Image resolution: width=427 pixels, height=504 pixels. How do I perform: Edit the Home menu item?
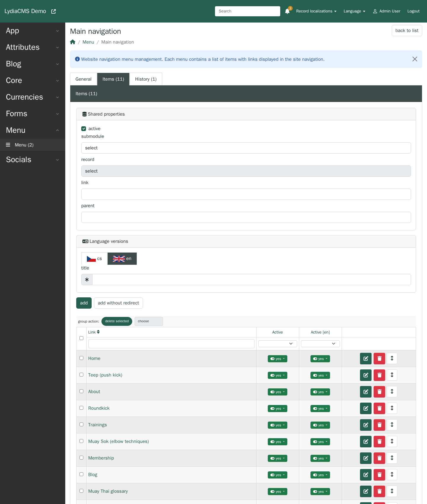click(366, 358)
